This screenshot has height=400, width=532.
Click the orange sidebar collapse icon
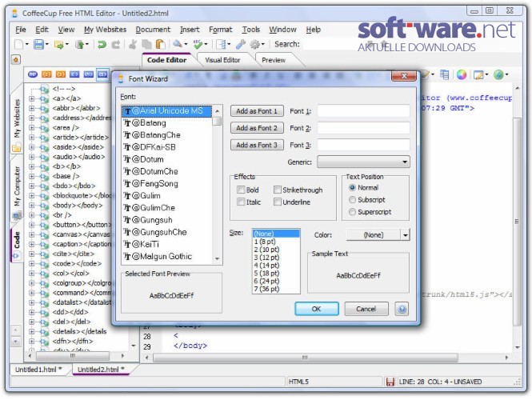coord(16,60)
